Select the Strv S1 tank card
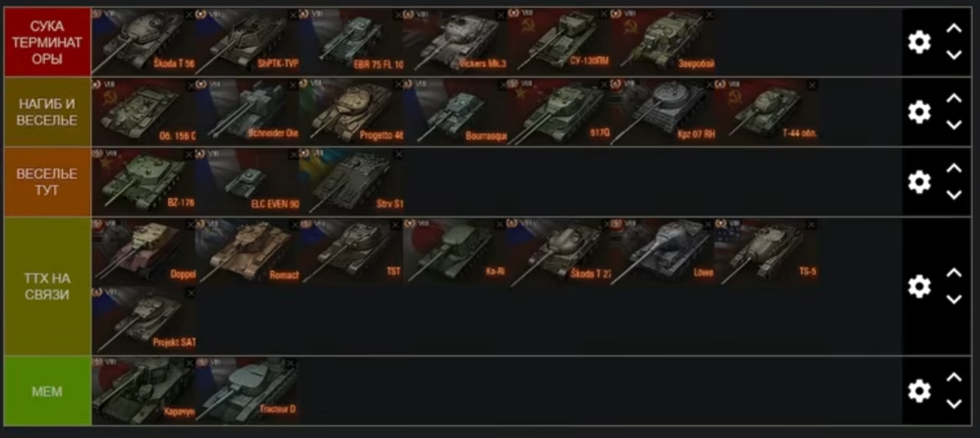Screen dimensions: 980x438 [x=351, y=181]
